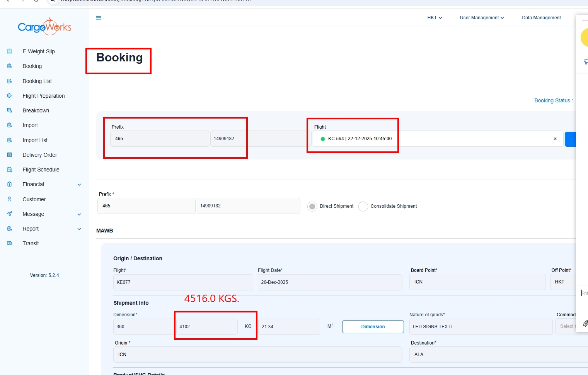Image resolution: width=588 pixels, height=375 pixels.
Task: Open E-Weight Slip sidebar icon
Action: [10, 51]
